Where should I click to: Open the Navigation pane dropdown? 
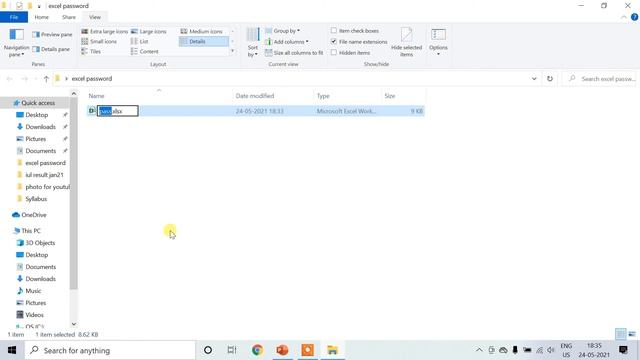click(x=16, y=43)
